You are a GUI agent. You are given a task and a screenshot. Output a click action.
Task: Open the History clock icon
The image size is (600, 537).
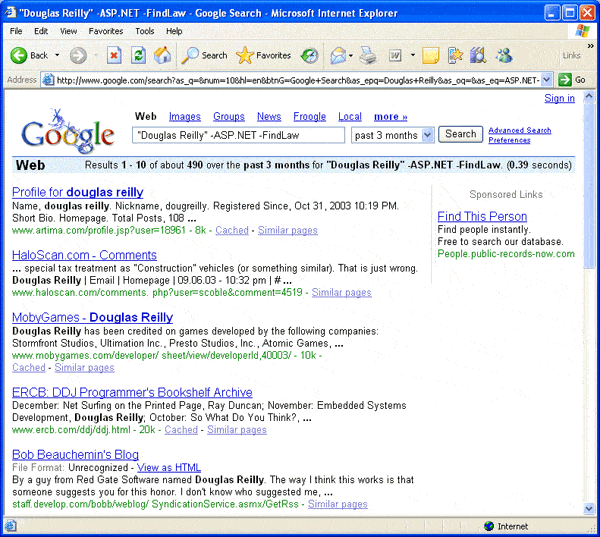click(309, 56)
